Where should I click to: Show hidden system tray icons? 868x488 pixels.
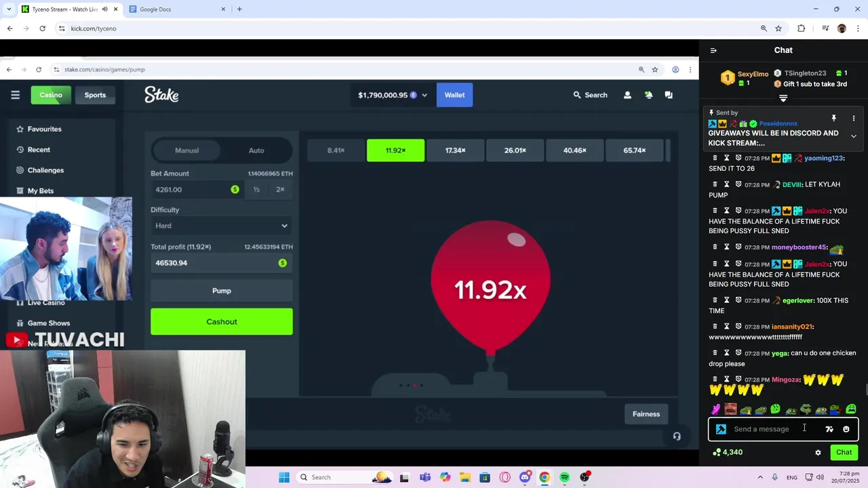760,477
